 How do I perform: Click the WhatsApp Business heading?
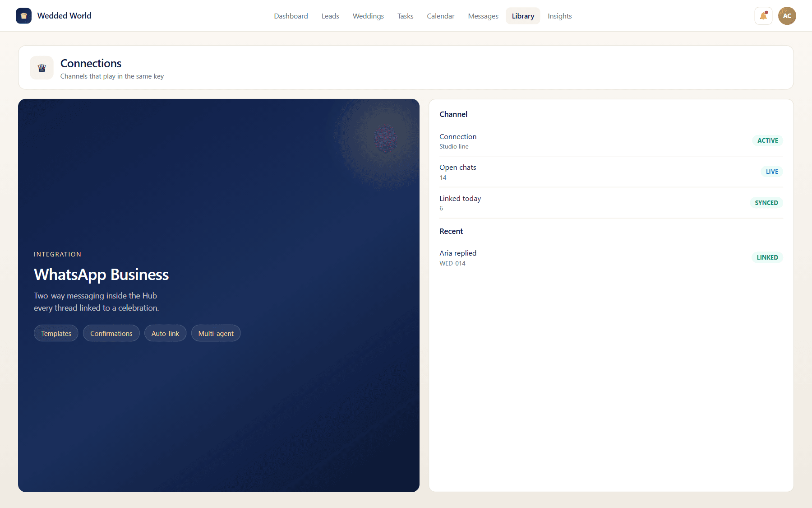[101, 275]
